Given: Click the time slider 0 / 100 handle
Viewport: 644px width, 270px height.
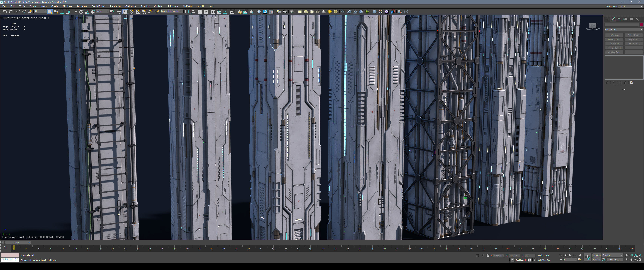Looking at the screenshot, I should tap(16, 242).
